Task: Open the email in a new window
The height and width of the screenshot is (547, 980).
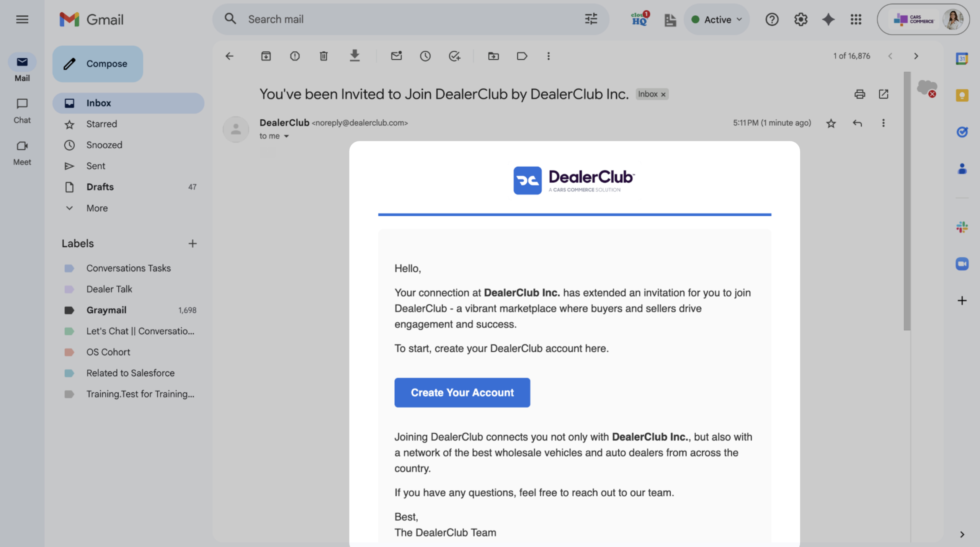Action: pyautogui.click(x=883, y=94)
